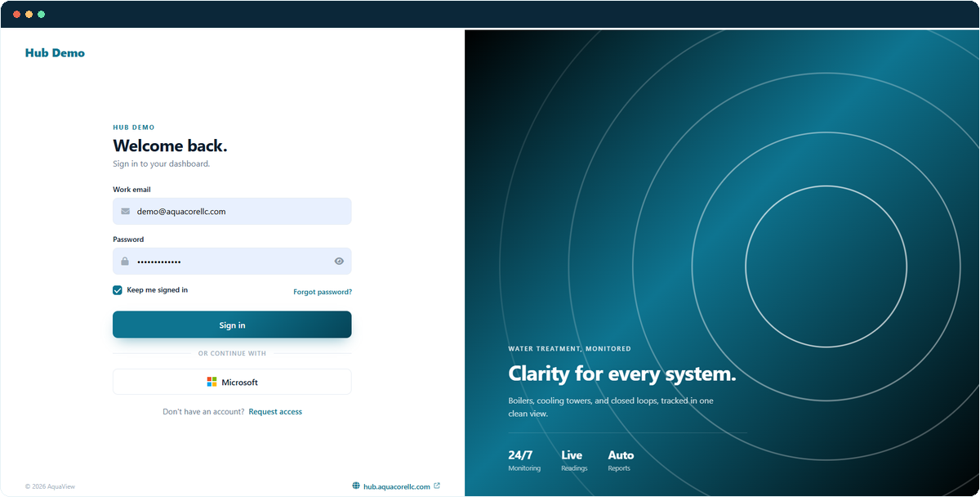Click the Hub Demo logo text
The height and width of the screenshot is (497, 980).
tap(55, 53)
